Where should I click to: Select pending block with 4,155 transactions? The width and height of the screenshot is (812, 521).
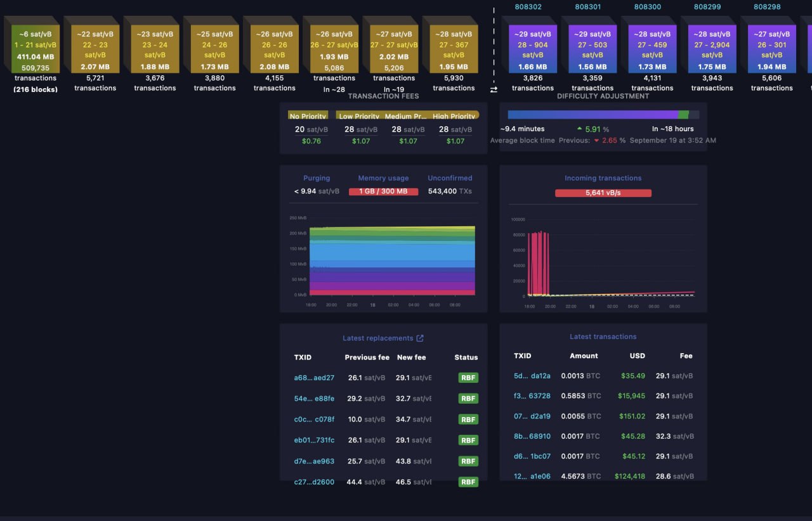tap(274, 49)
